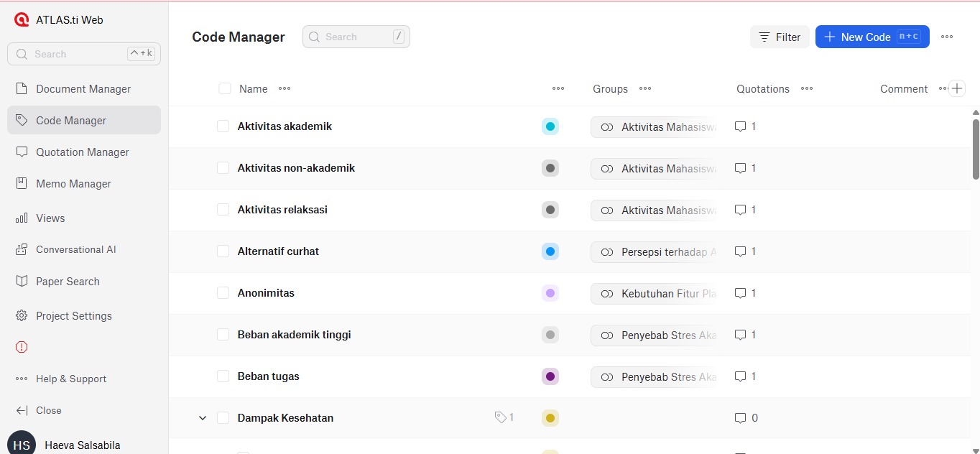Click yellow color swatch of Dampak Kesehatan

[550, 419]
